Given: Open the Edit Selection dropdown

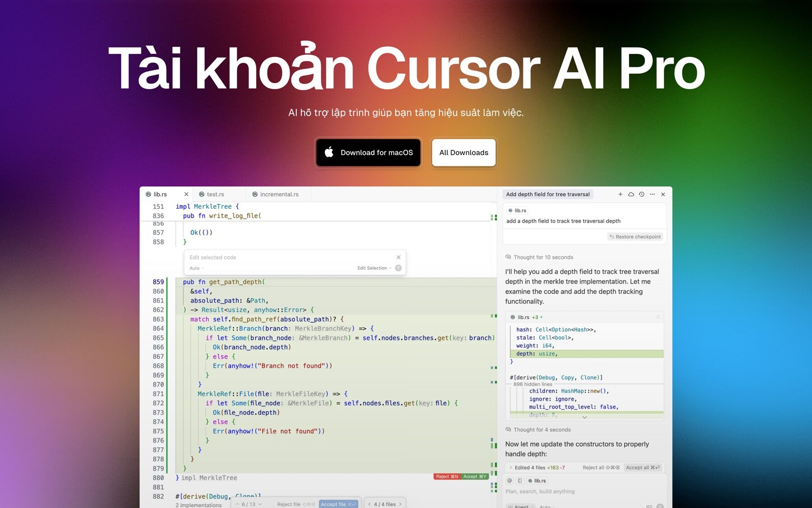Looking at the screenshot, I should (374, 268).
